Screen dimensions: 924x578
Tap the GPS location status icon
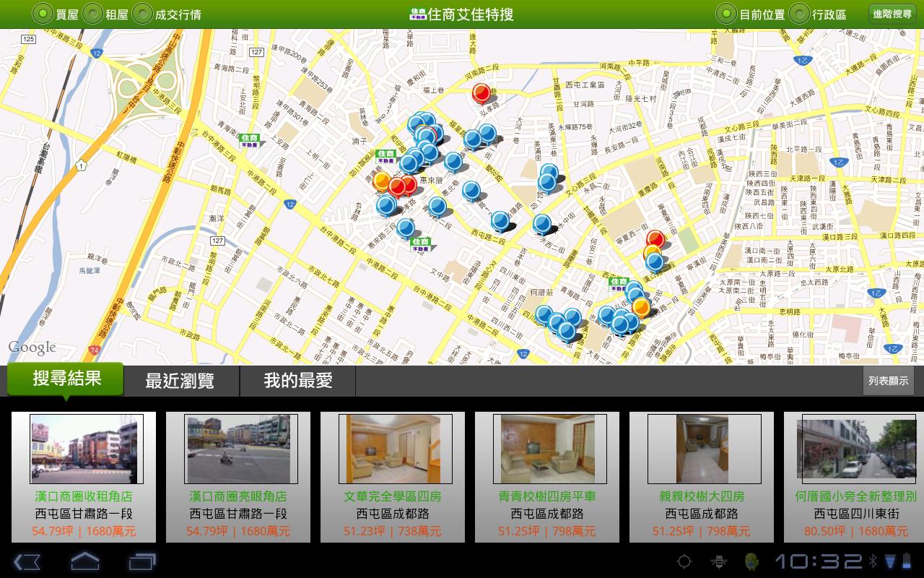(x=684, y=561)
